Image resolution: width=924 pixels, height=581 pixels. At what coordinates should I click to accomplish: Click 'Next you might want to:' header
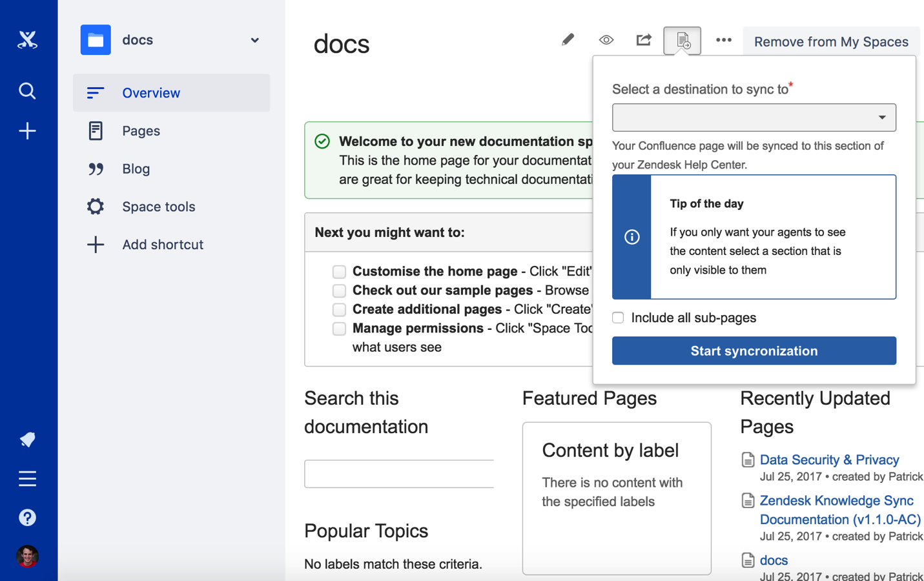pos(389,232)
